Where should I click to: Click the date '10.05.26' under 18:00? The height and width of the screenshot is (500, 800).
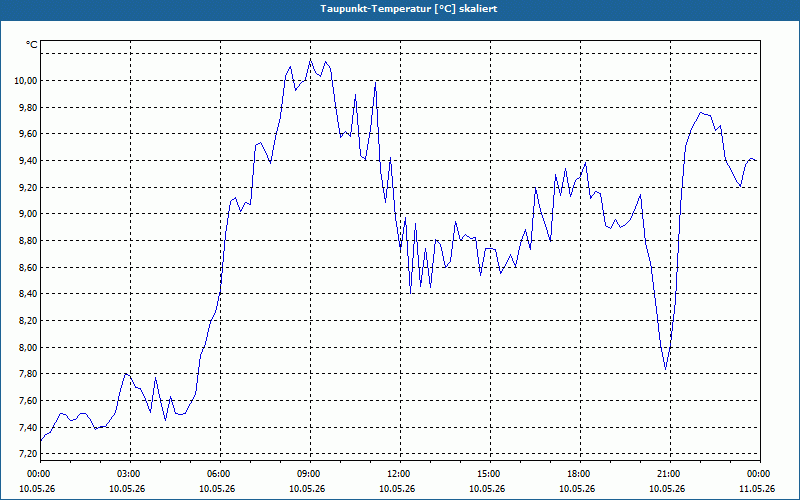pyautogui.click(x=578, y=489)
